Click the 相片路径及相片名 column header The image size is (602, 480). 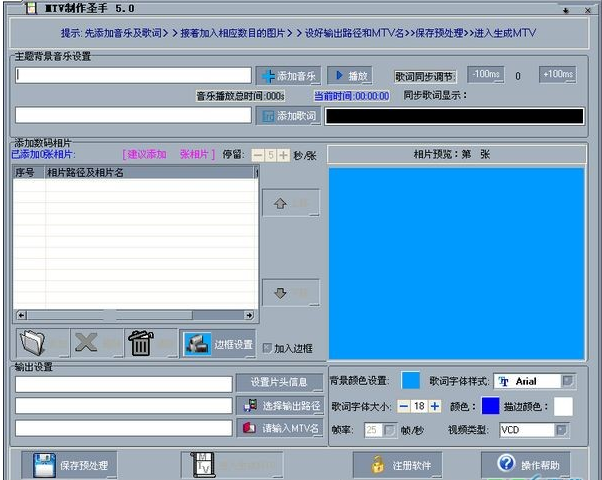pyautogui.click(x=150, y=172)
